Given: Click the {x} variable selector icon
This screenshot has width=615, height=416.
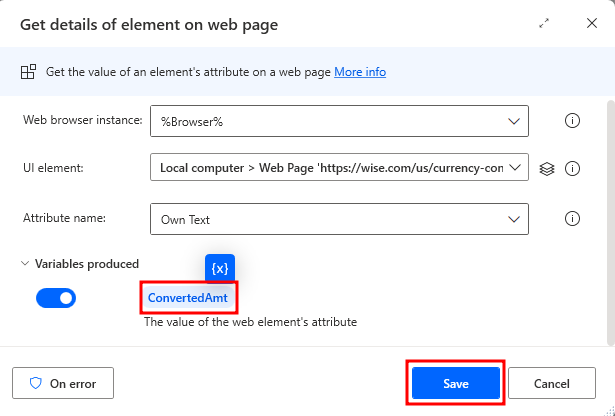Looking at the screenshot, I should coord(220,269).
